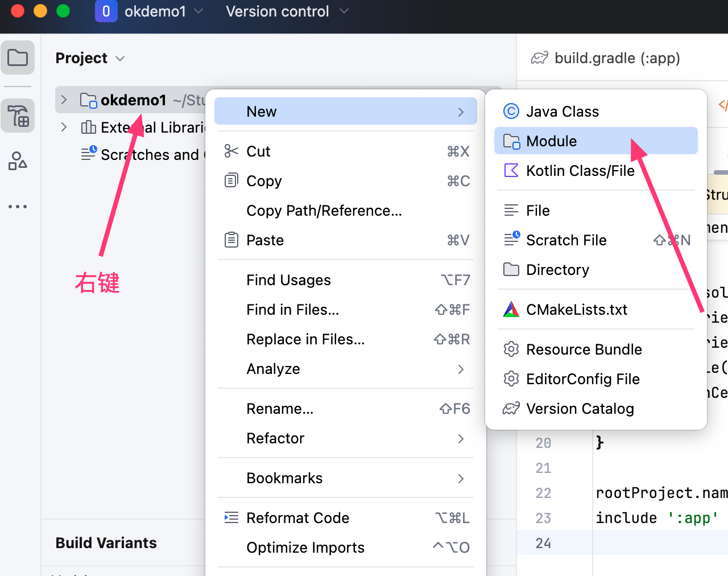This screenshot has height=576, width=728.
Task: Choose Replace in Files menu entry
Action: coord(346,339)
